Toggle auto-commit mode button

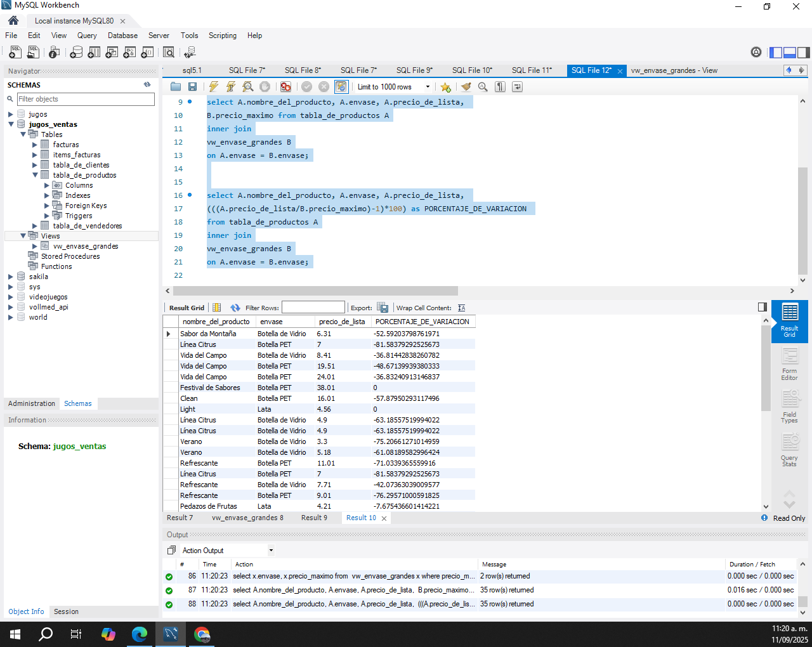(341, 87)
